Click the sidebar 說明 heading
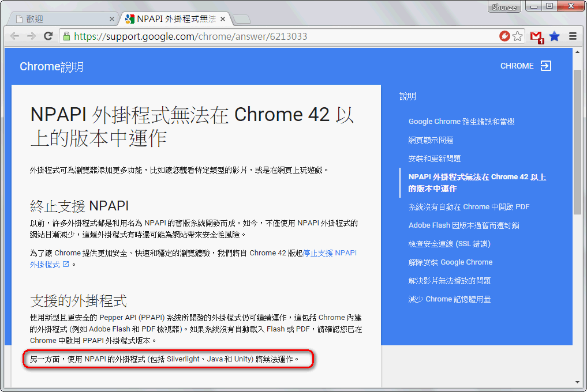This screenshot has height=392, width=587. click(x=407, y=96)
